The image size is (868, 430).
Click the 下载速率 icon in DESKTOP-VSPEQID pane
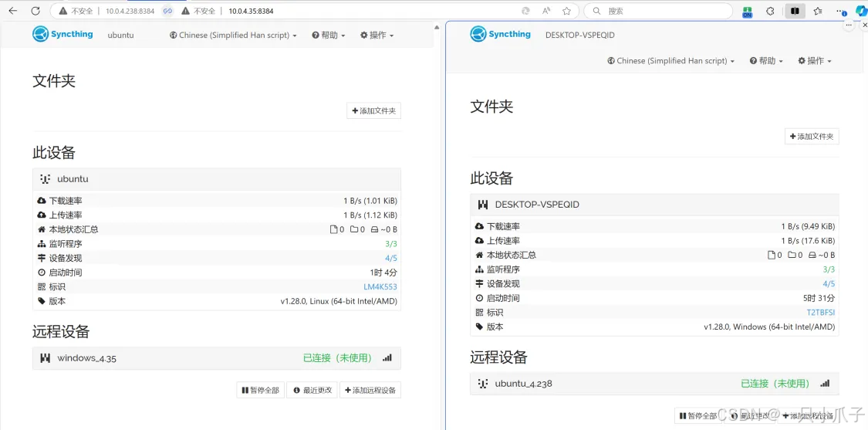point(479,226)
